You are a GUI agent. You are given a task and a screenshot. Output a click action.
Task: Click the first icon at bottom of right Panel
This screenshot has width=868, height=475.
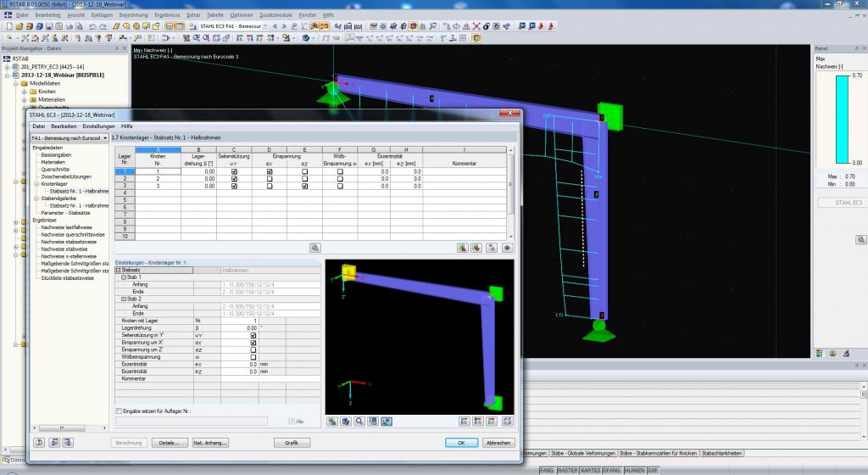pyautogui.click(x=820, y=353)
